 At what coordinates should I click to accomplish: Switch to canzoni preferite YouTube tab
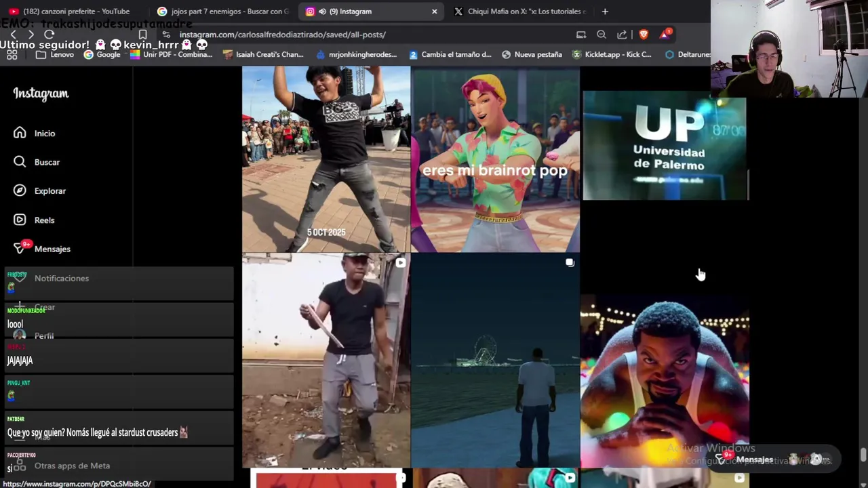71,12
